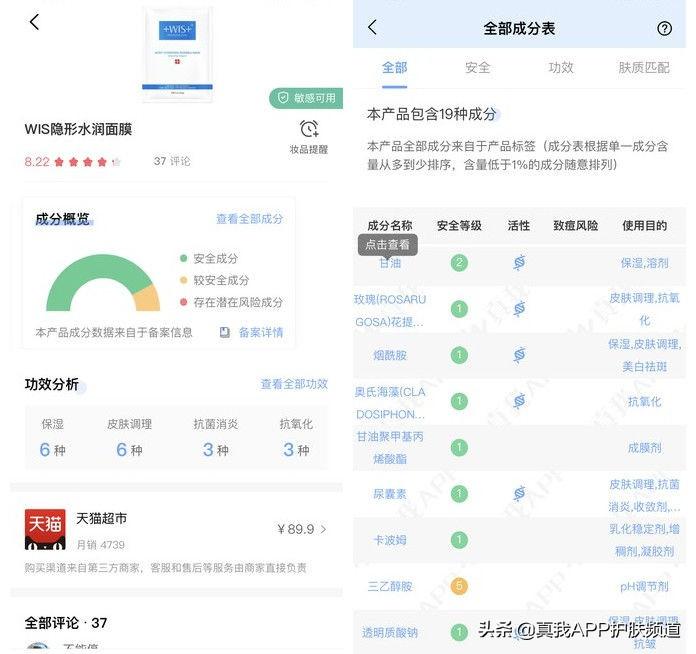
Task: Tap the 点击查看 tooltip
Action: click(388, 245)
